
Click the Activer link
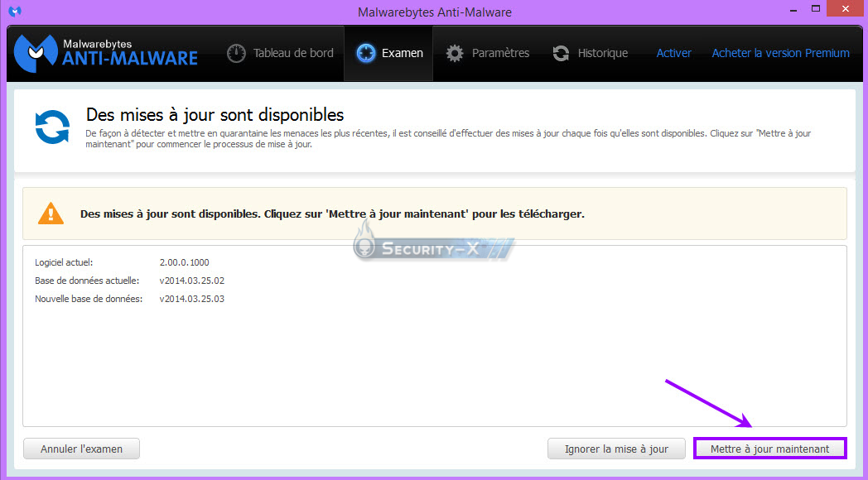pos(673,53)
